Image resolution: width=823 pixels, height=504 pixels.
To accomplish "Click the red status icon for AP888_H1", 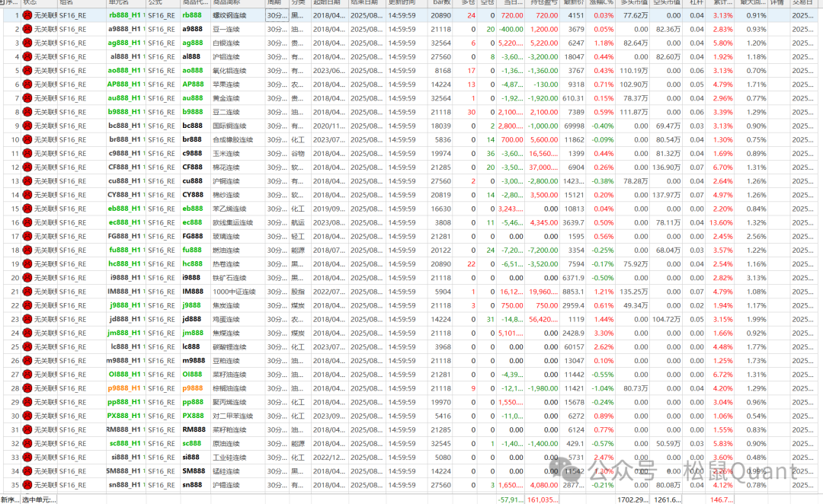I will pyautogui.click(x=27, y=85).
